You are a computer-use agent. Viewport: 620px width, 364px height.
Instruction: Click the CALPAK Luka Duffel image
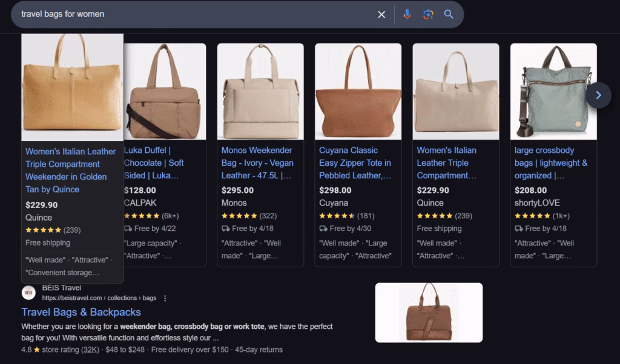164,91
